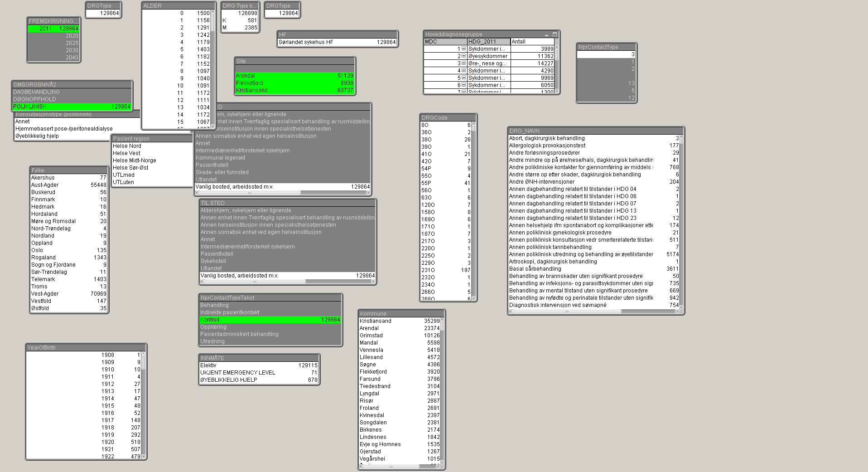
Task: Select Elektiv in INNMÅTE list
Action: tap(259, 365)
